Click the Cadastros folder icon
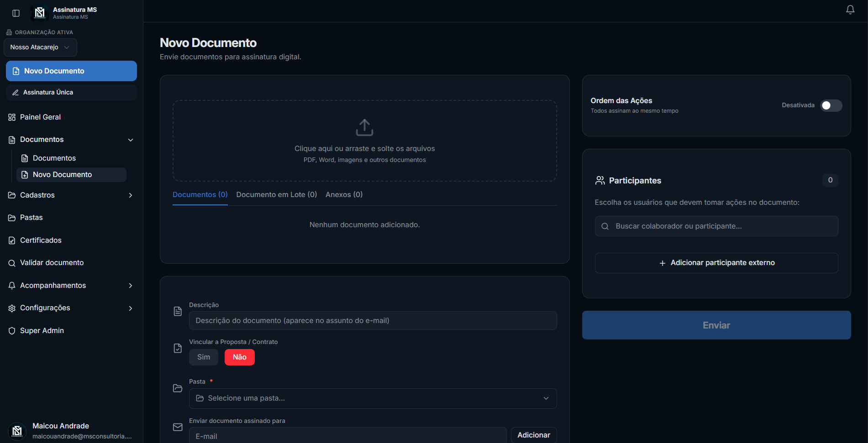 coord(12,195)
